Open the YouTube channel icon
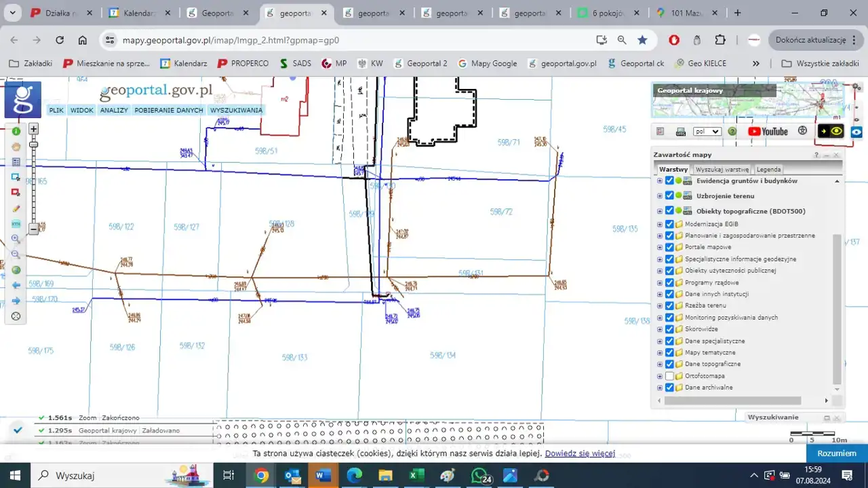This screenshot has width=868, height=488. 768,132
